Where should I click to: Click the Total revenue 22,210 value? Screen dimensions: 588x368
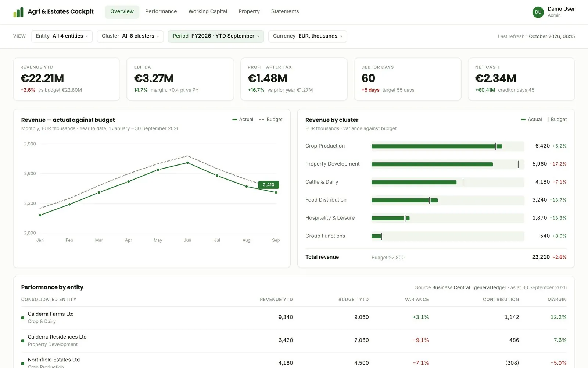pos(541,257)
